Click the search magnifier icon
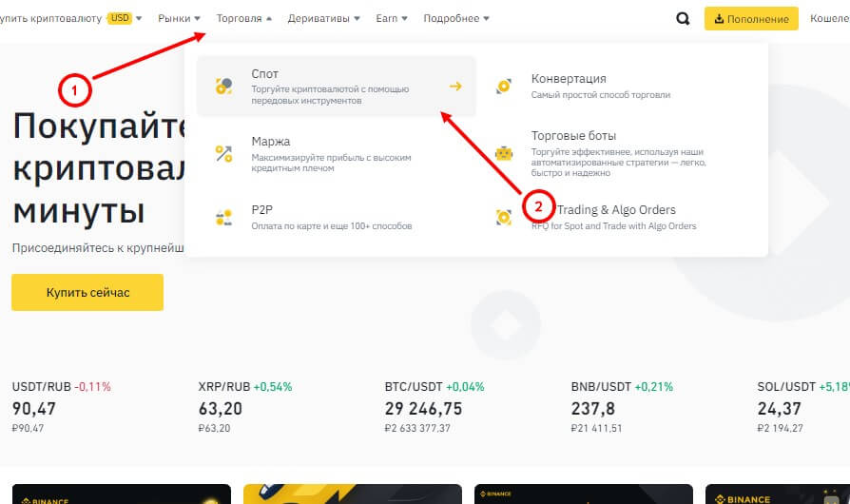Image resolution: width=850 pixels, height=504 pixels. click(x=683, y=19)
